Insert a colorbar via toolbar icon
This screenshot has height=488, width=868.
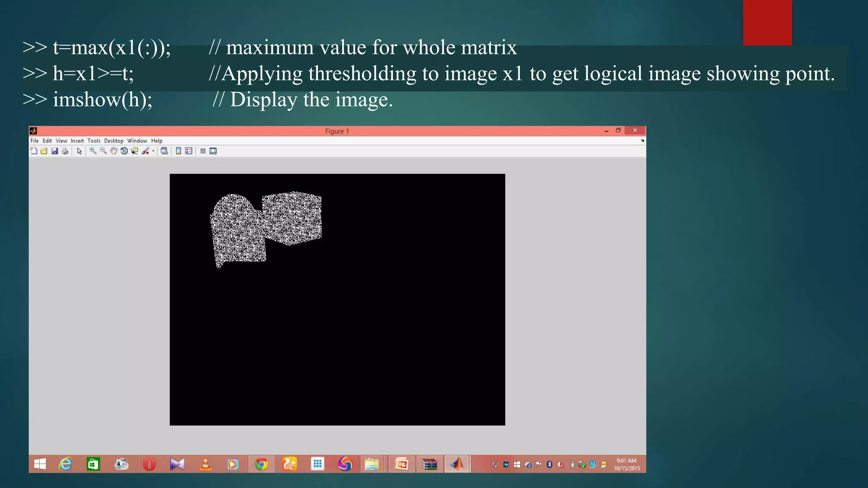(x=178, y=151)
